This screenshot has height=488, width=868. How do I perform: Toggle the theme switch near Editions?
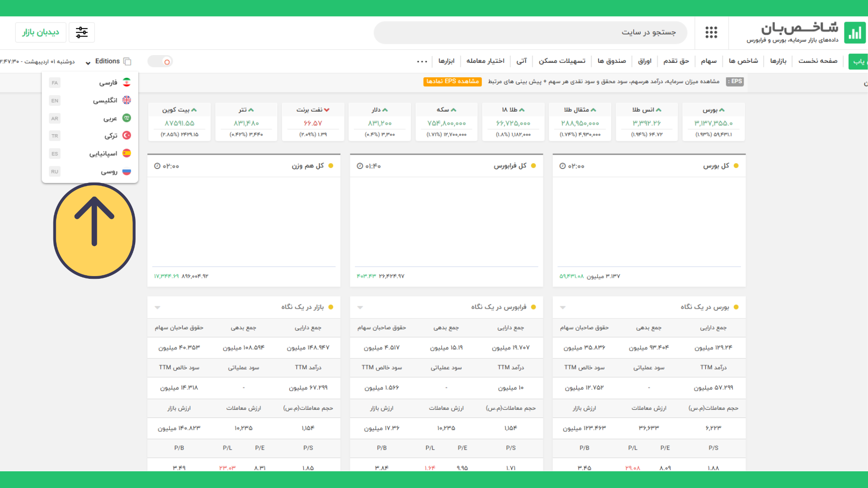160,61
